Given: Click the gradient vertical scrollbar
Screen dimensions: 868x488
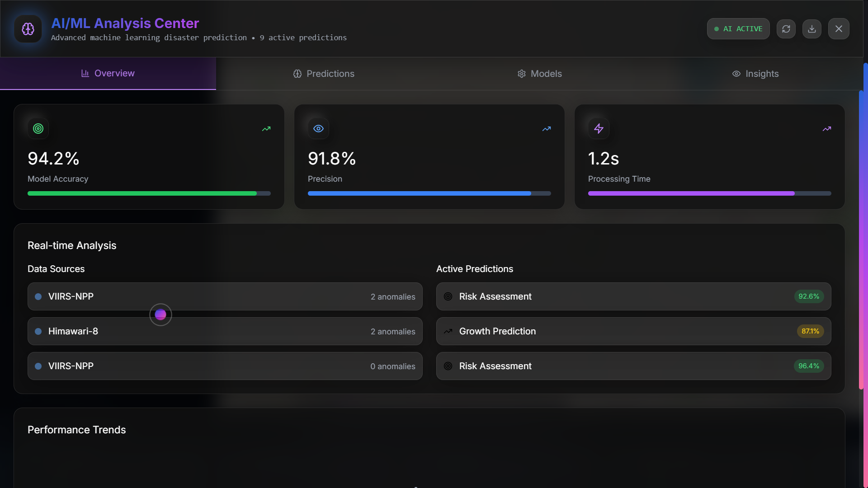Looking at the screenshot, I should click(x=862, y=239).
